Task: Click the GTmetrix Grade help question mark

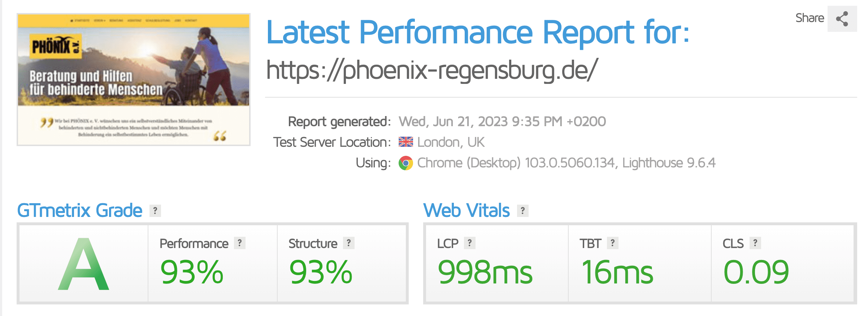Action: tap(155, 210)
